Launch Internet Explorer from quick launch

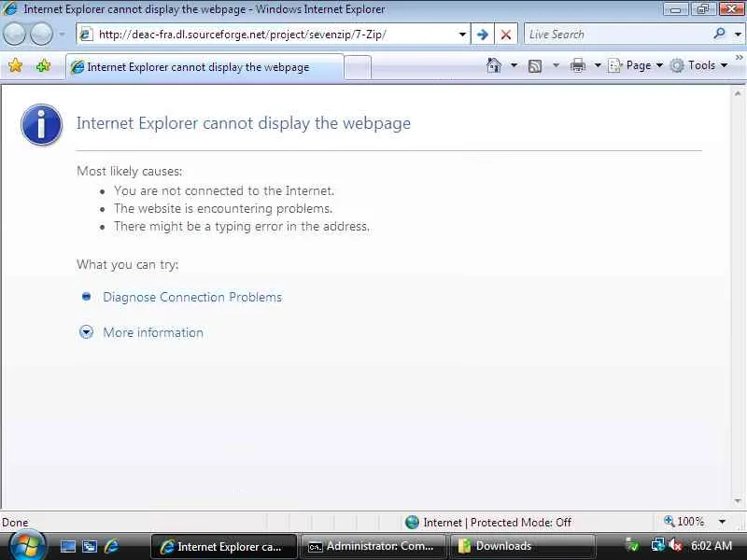pyautogui.click(x=112, y=546)
